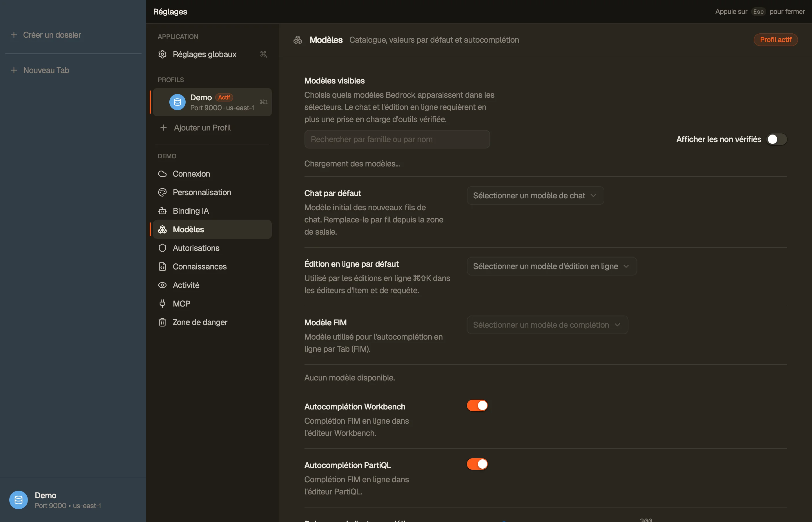Click the trash icon for Zone de danger

(162, 322)
